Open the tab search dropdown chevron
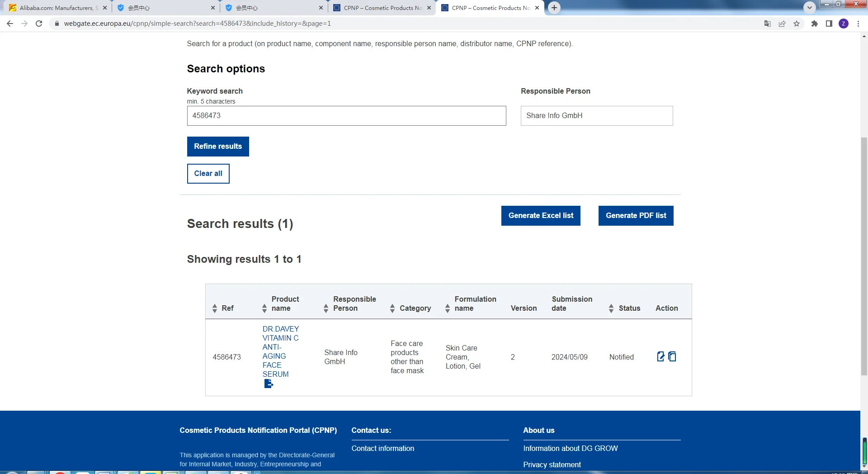Screen dimensions: 868x474 click(809, 8)
